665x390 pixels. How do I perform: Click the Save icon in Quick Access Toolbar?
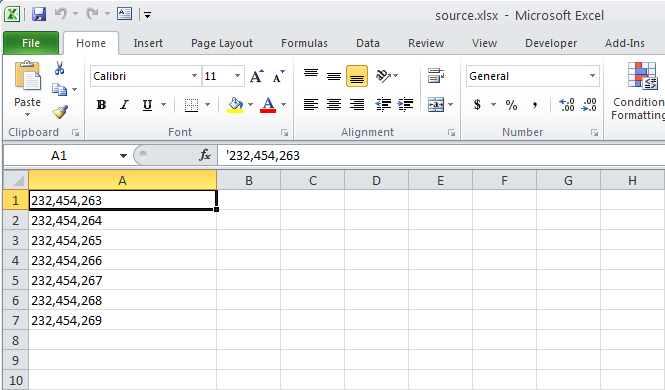coord(39,14)
